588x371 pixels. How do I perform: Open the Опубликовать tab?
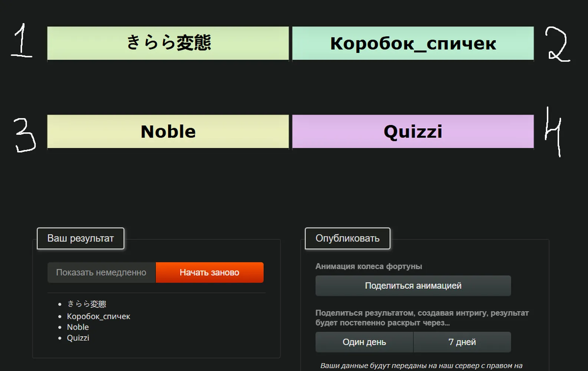tap(348, 238)
